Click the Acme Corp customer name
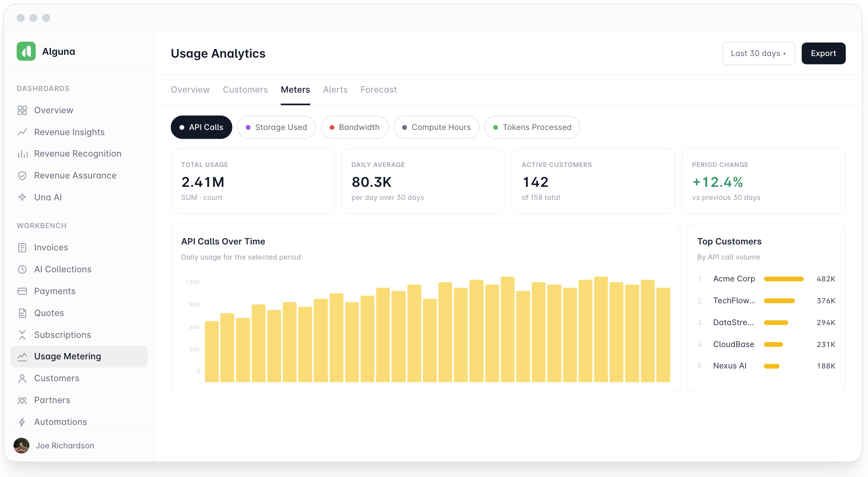The height and width of the screenshot is (477, 868). [734, 279]
